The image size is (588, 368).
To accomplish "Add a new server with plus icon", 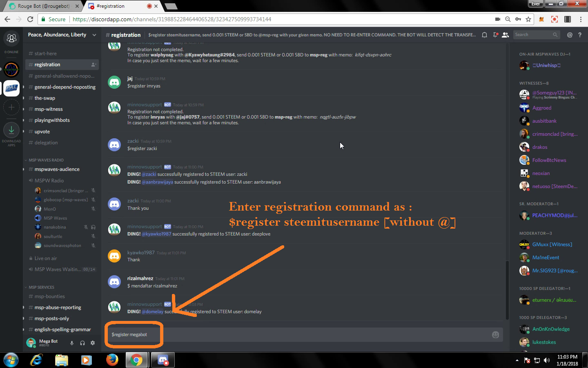I will pos(11,108).
